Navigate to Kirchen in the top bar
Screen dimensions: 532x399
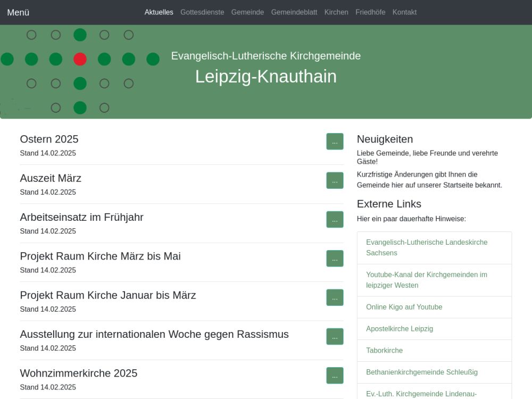click(336, 12)
